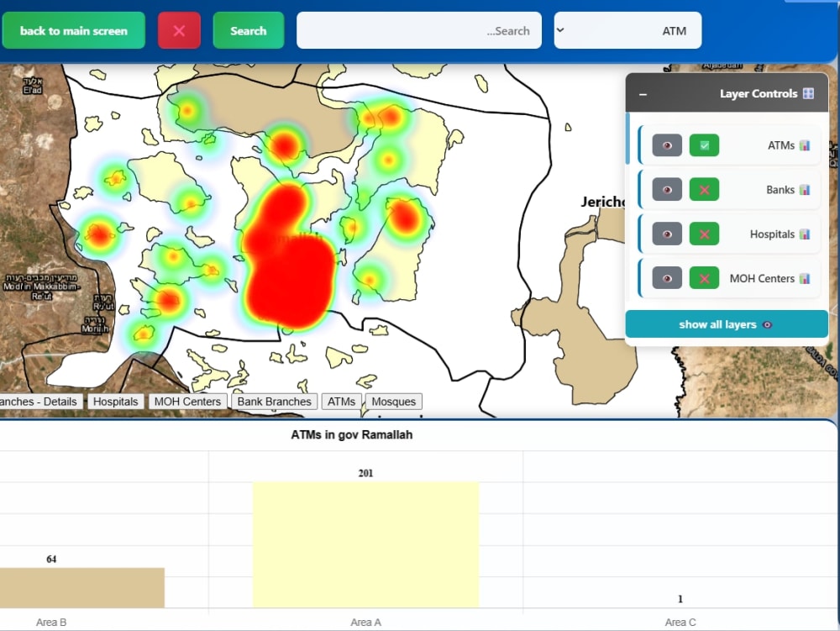Select the Bank Branches map tab
This screenshot has height=631, width=840.
275,402
